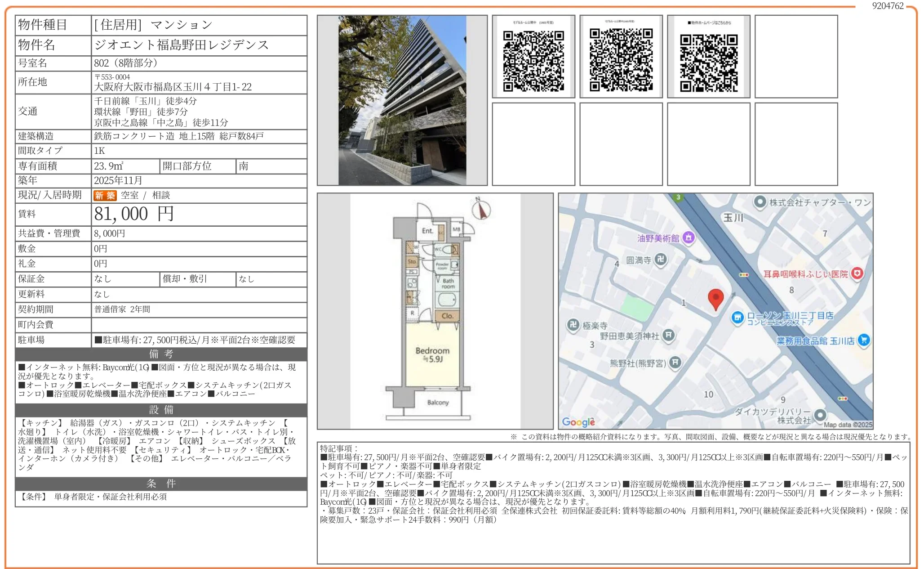Click the second model room QR code
Viewport: 924px width, 569px height.
click(621, 60)
